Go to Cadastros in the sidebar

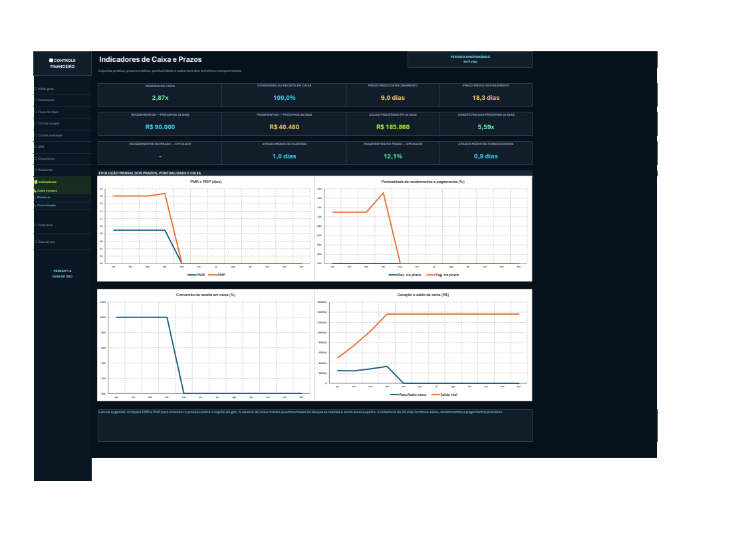pyautogui.click(x=63, y=226)
